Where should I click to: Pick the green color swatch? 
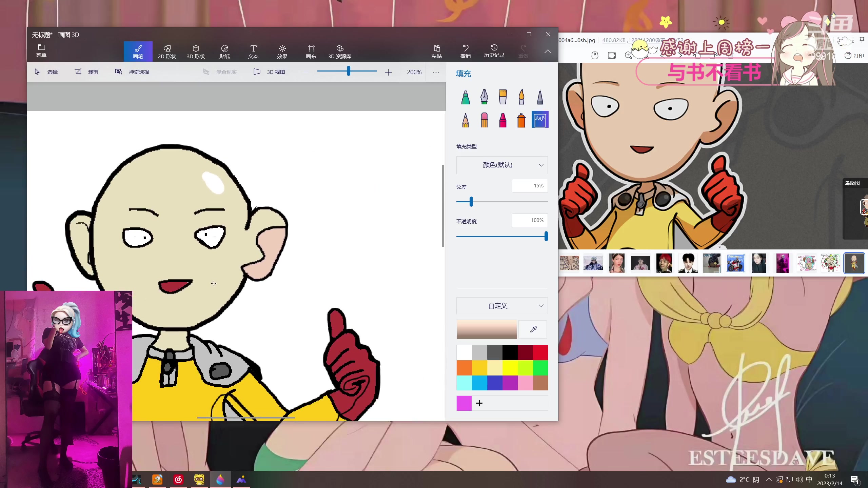tap(540, 368)
